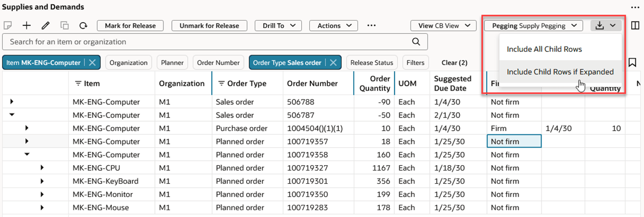This screenshot has height=217, width=644.
Task: Click the Clear (2) filters link
Action: 455,62
